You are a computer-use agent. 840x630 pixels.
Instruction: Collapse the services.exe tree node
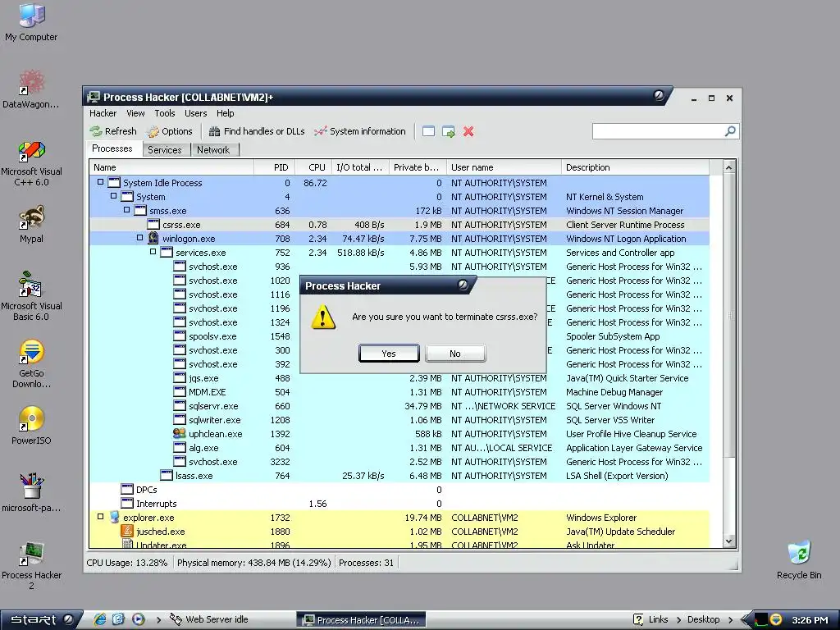pos(153,252)
